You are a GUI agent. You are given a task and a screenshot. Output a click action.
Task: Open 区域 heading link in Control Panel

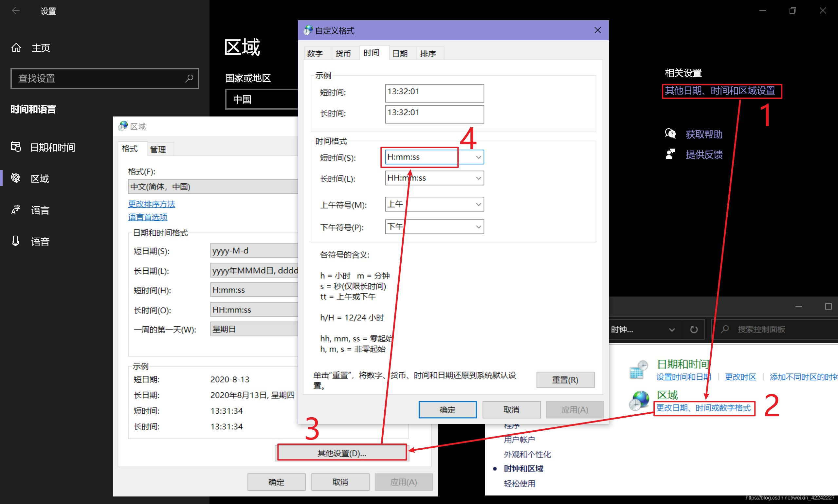pos(667,395)
